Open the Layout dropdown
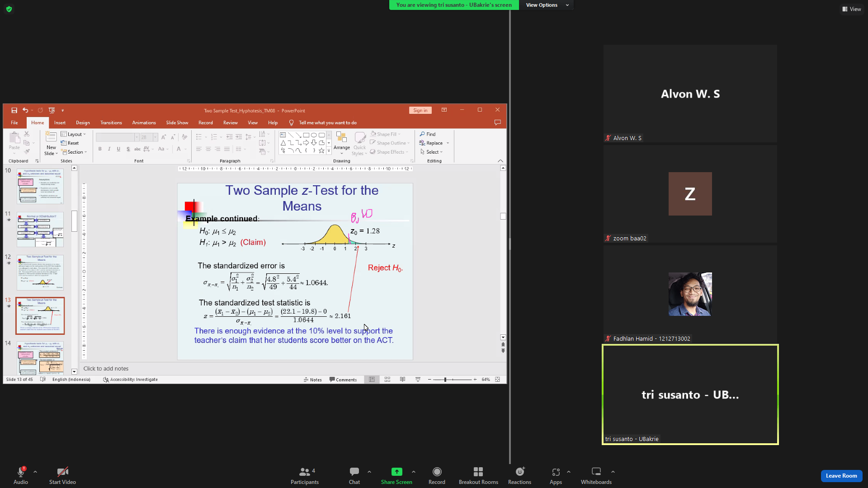The width and height of the screenshot is (868, 488). 73,134
